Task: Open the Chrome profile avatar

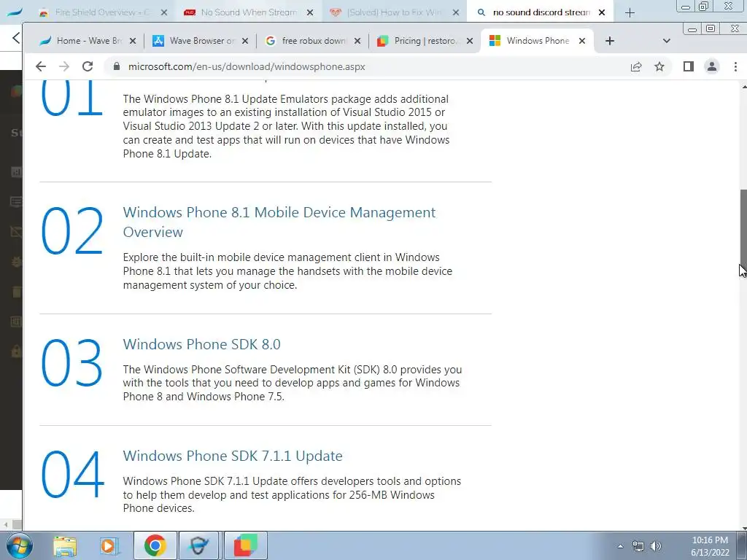Action: point(712,66)
